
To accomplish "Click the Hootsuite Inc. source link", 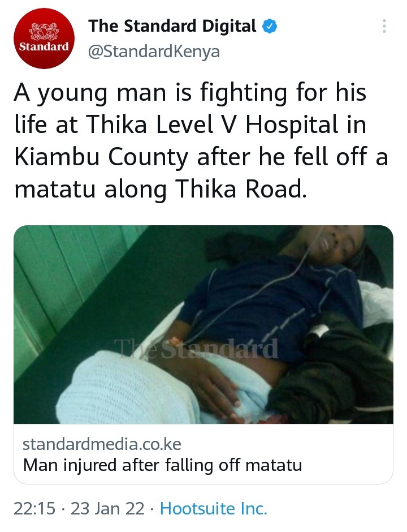I will [x=214, y=508].
